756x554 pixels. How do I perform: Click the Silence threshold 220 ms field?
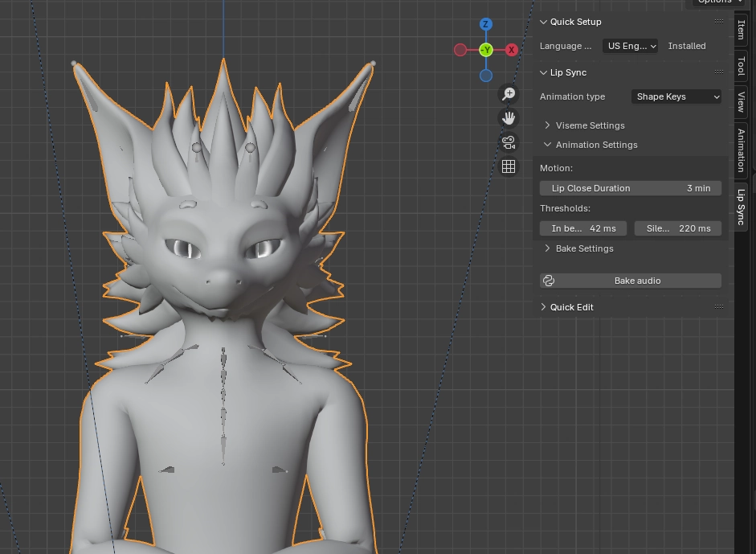677,228
